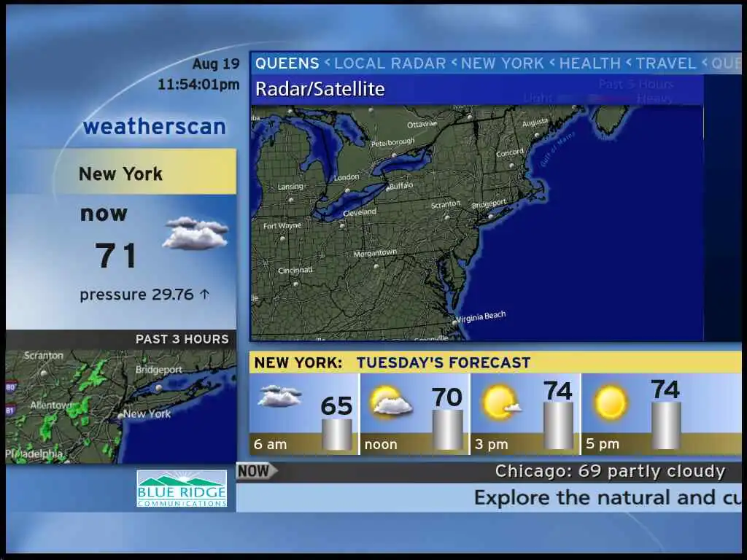Click Cincinnati on the radar map
Screen dimensions: 747x560
tap(295, 270)
